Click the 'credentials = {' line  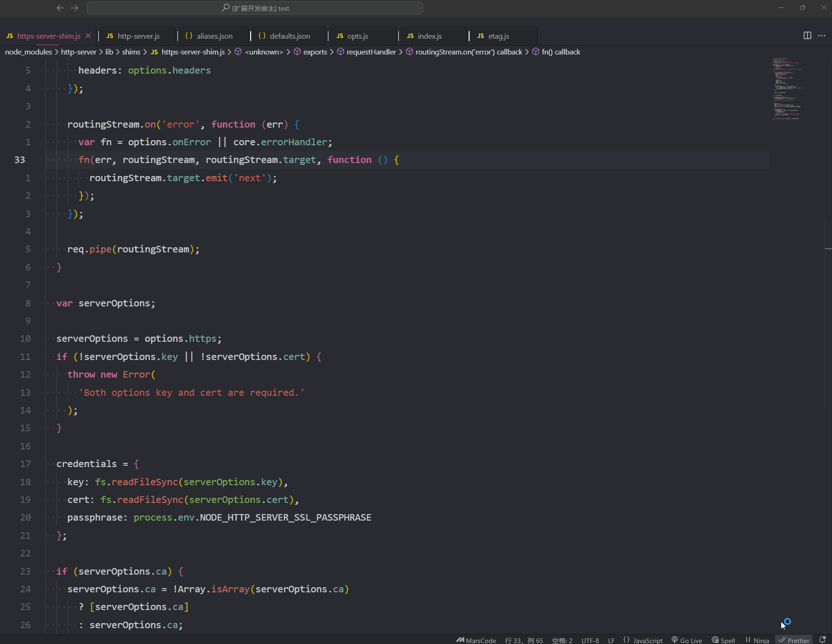98,464
